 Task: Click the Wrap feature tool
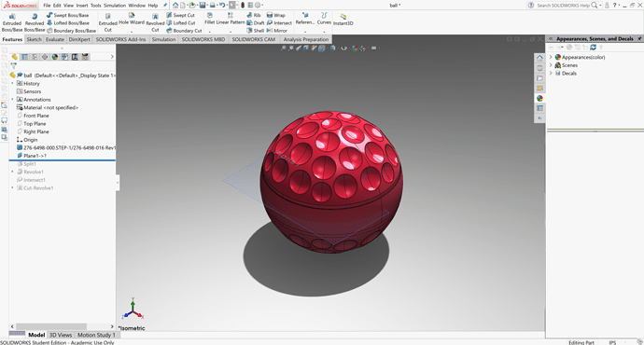pos(276,15)
